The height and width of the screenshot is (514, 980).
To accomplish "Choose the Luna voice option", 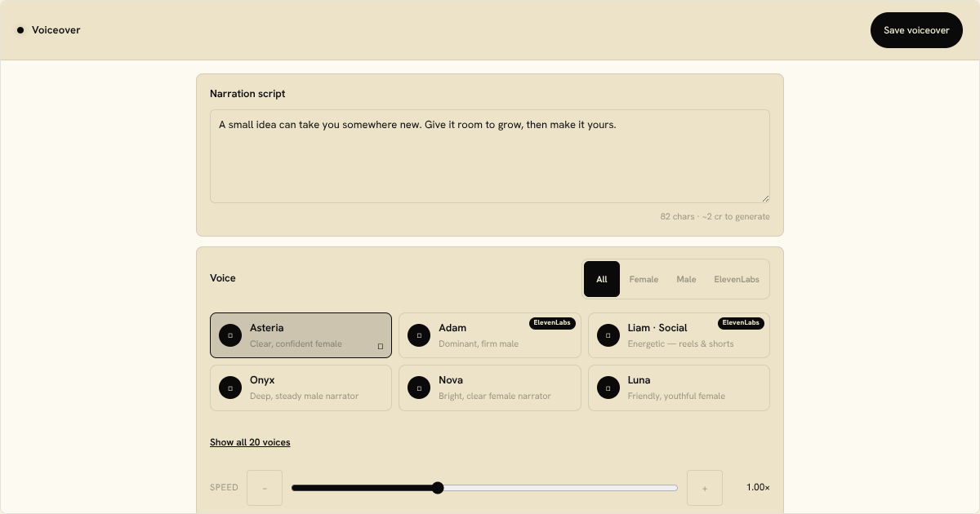I will 679,388.
